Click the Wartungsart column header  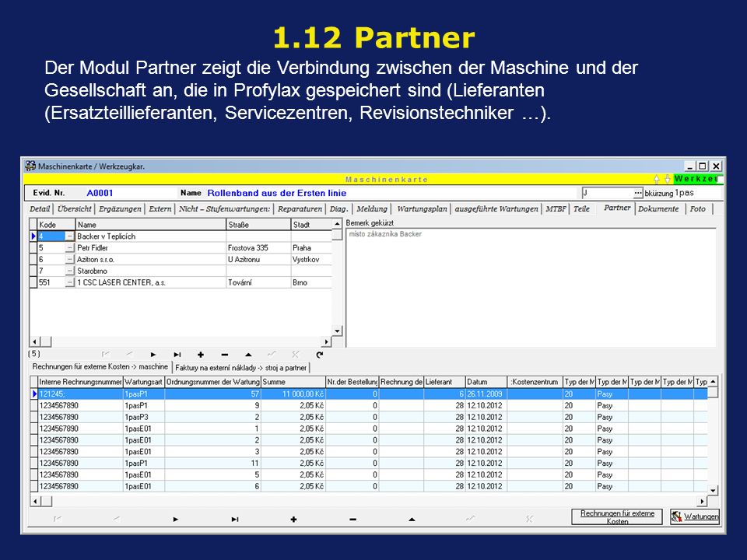(x=144, y=382)
